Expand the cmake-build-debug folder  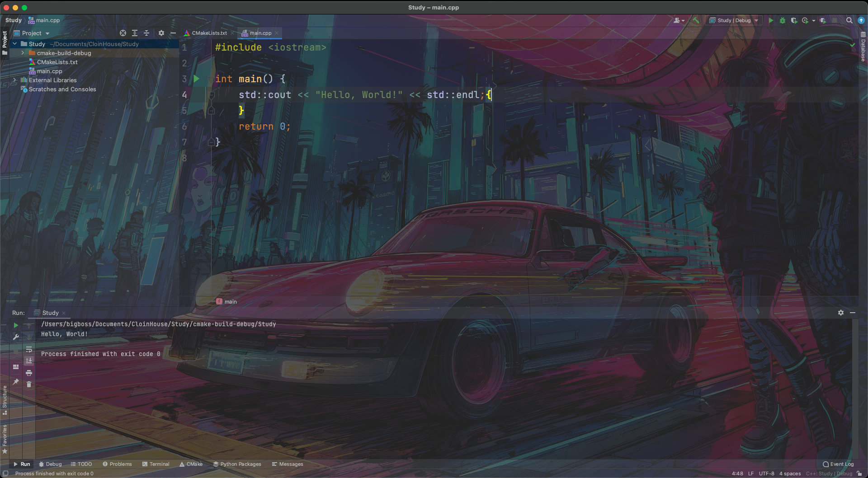[23, 53]
